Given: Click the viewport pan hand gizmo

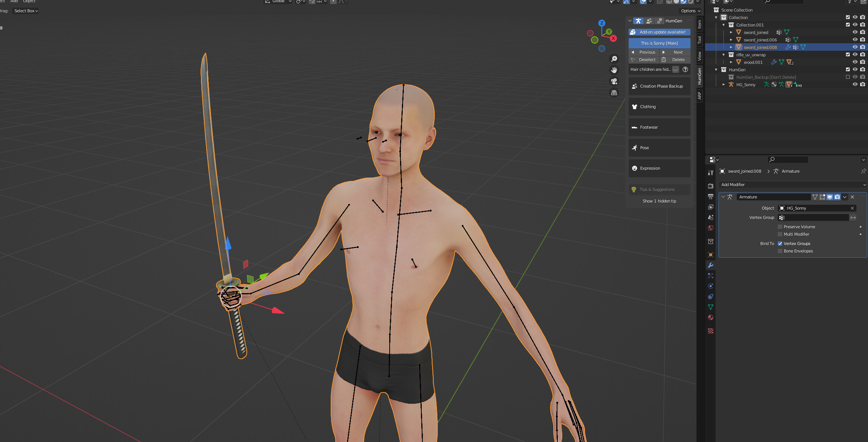Looking at the screenshot, I should [614, 70].
